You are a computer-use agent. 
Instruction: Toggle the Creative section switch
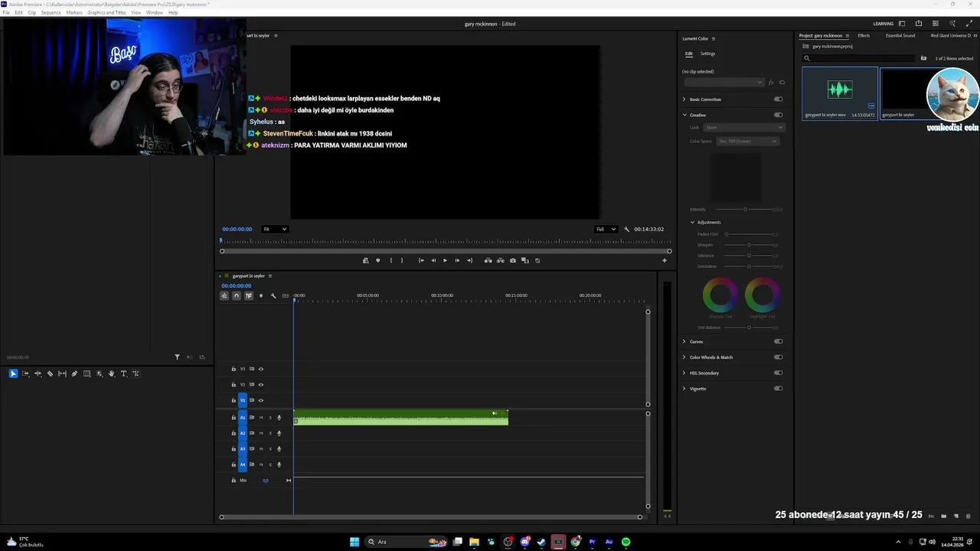click(x=779, y=115)
